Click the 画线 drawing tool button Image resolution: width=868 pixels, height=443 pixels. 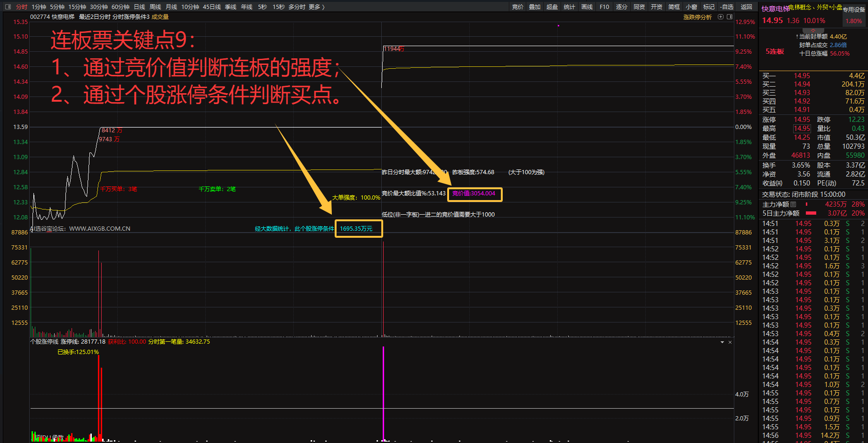[587, 7]
